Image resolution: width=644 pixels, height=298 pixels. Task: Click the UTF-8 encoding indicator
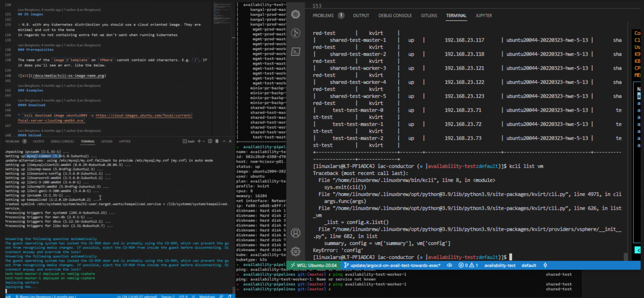click(183, 296)
